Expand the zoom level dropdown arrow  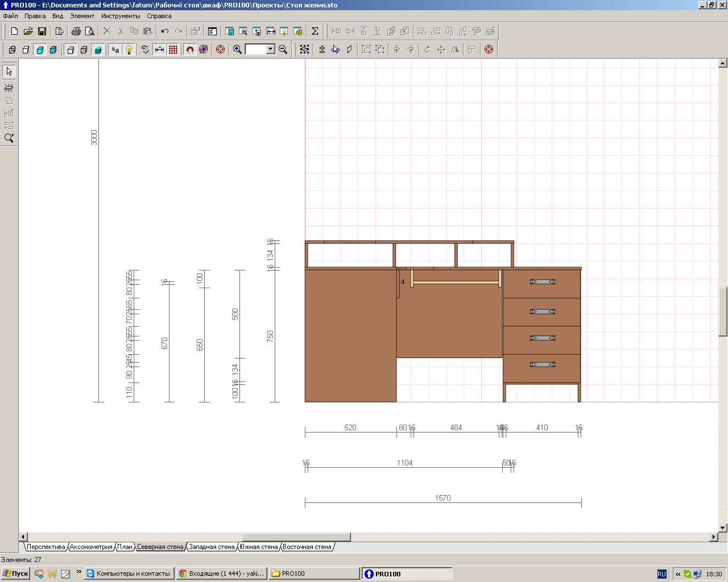pos(271,49)
